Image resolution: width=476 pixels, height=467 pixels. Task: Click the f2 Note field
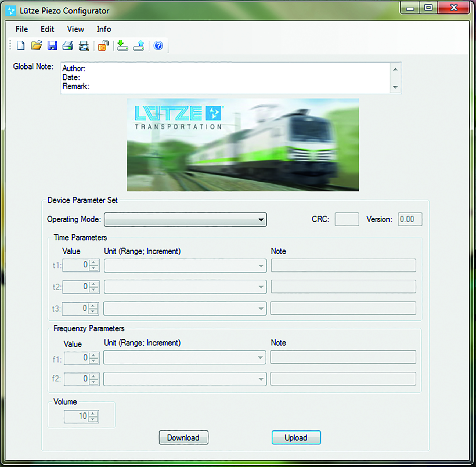point(343,379)
